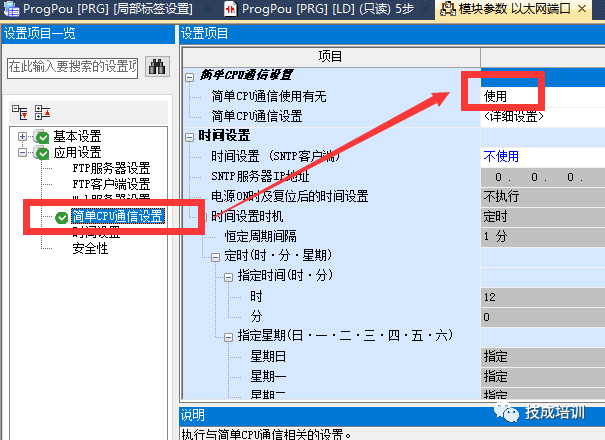Expand the 基本设置 tree node

pos(23,137)
